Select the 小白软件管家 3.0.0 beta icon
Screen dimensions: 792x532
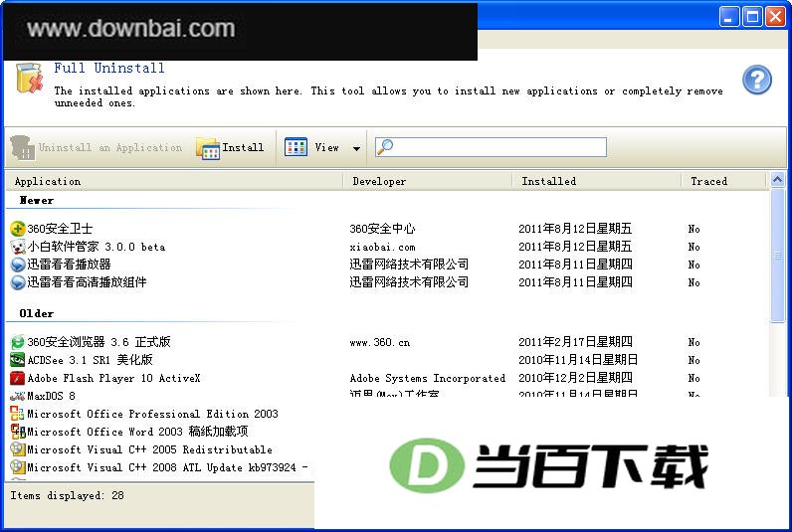(18, 247)
